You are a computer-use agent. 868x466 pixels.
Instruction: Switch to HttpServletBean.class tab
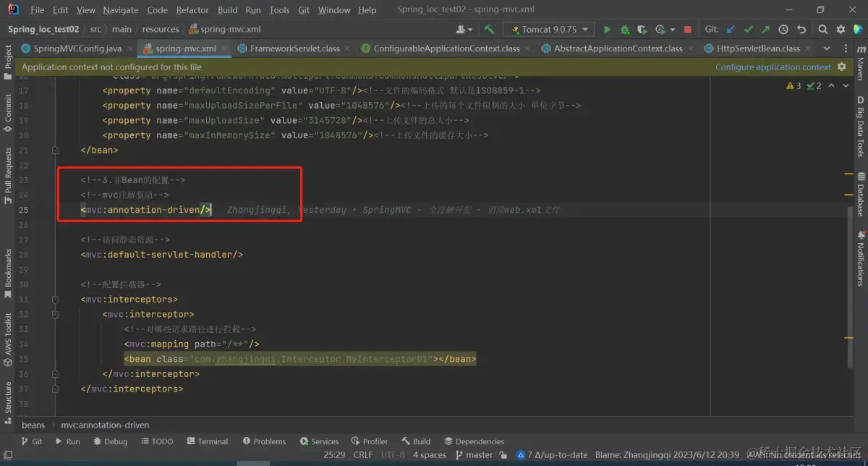pyautogui.click(x=758, y=48)
